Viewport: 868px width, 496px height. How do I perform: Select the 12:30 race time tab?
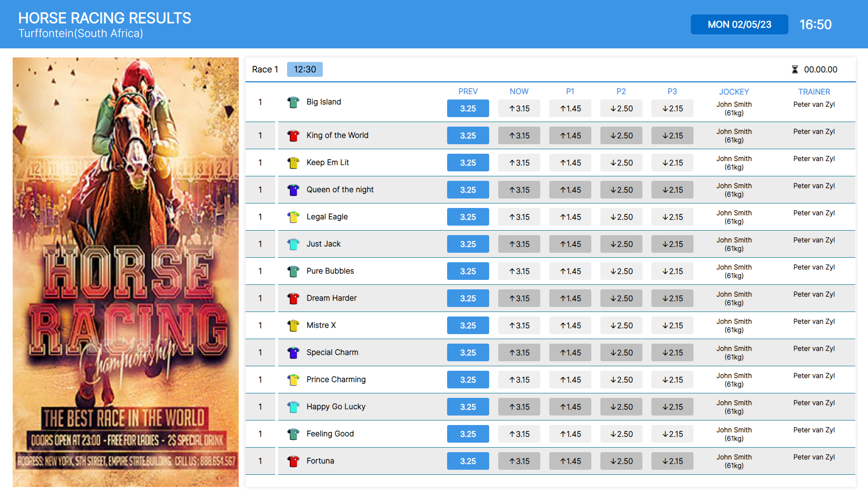[305, 70]
